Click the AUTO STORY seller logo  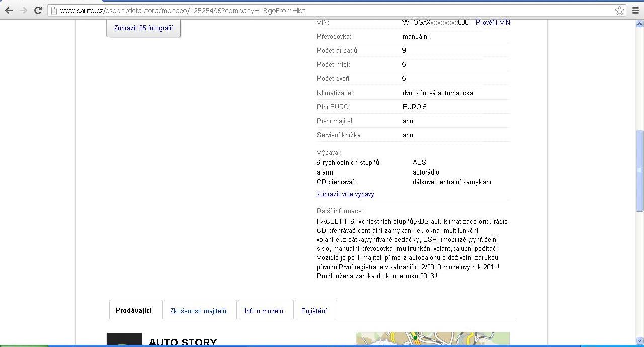pos(125,340)
